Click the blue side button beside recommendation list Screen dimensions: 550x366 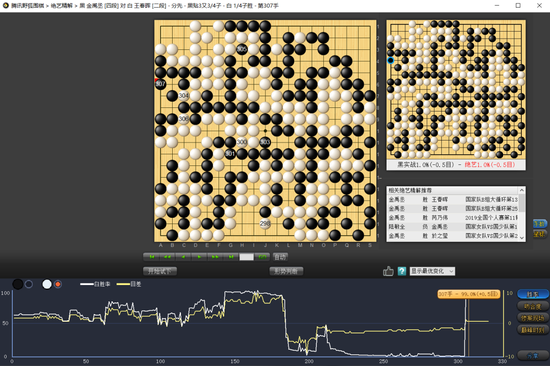(x=539, y=224)
